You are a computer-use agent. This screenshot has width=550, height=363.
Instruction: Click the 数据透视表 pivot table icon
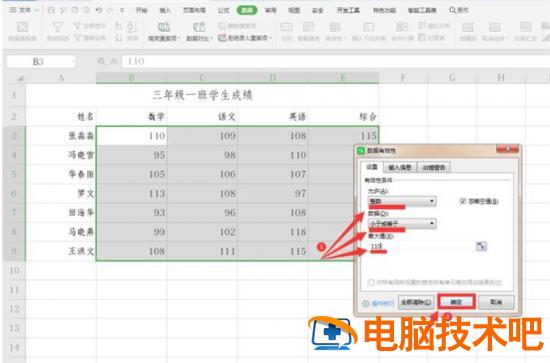click(x=22, y=27)
